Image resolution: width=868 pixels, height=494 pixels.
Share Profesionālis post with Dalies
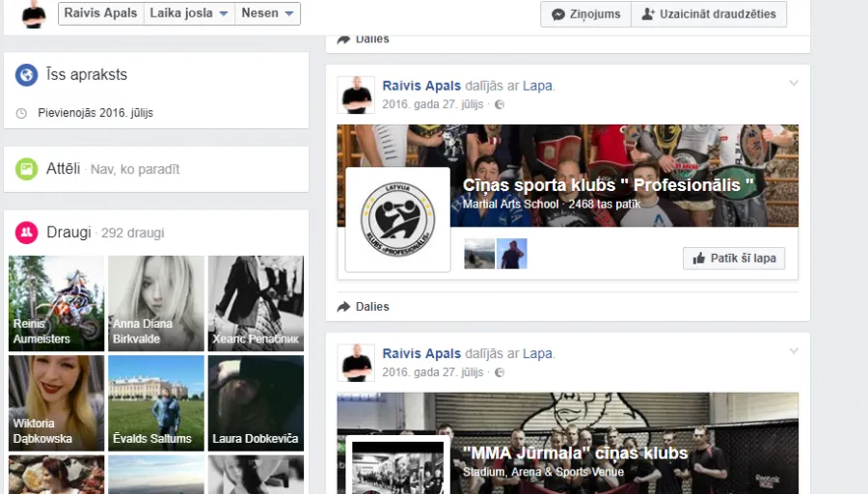pyautogui.click(x=364, y=306)
